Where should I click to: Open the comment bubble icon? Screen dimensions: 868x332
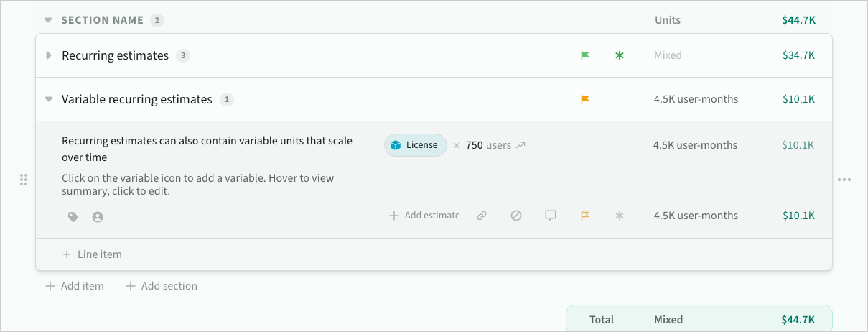[551, 216]
